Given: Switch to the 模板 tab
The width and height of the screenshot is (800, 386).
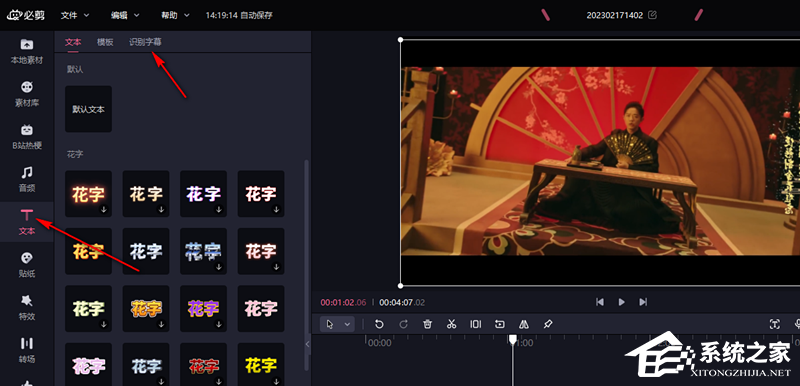Looking at the screenshot, I should click(105, 42).
